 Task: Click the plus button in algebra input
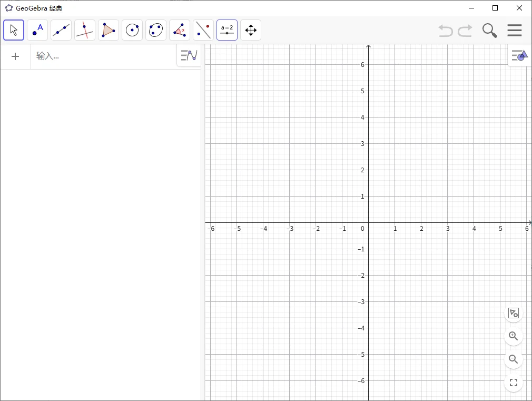click(x=15, y=56)
